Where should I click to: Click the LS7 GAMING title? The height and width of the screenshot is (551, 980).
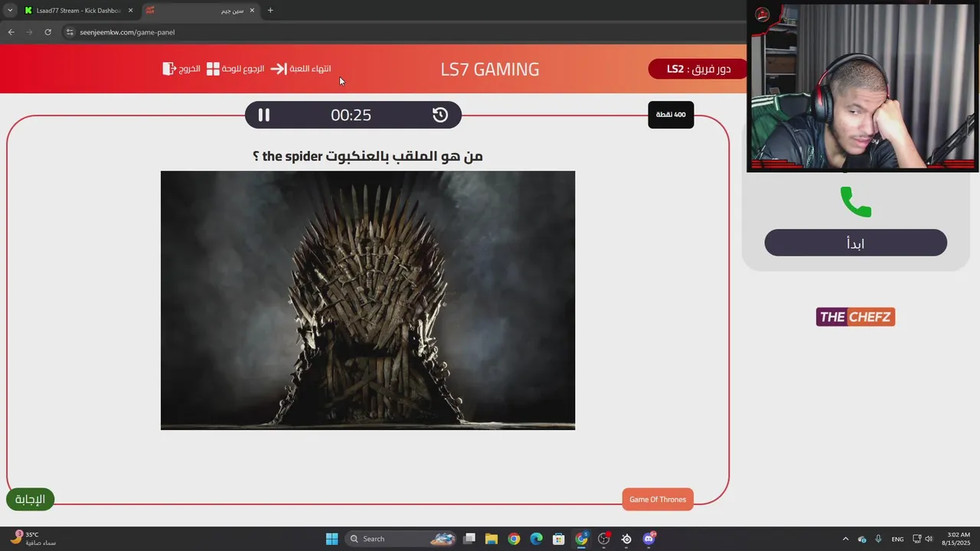pos(490,69)
